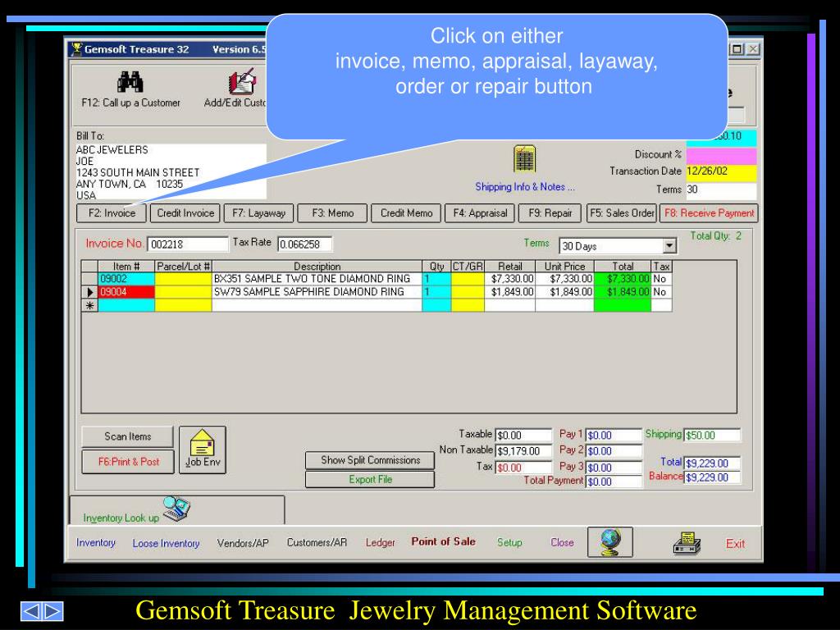Select BX351 SAMPLE TWO TONE DIAMOND RING
Image resolution: width=840 pixels, height=630 pixels.
click(317, 279)
